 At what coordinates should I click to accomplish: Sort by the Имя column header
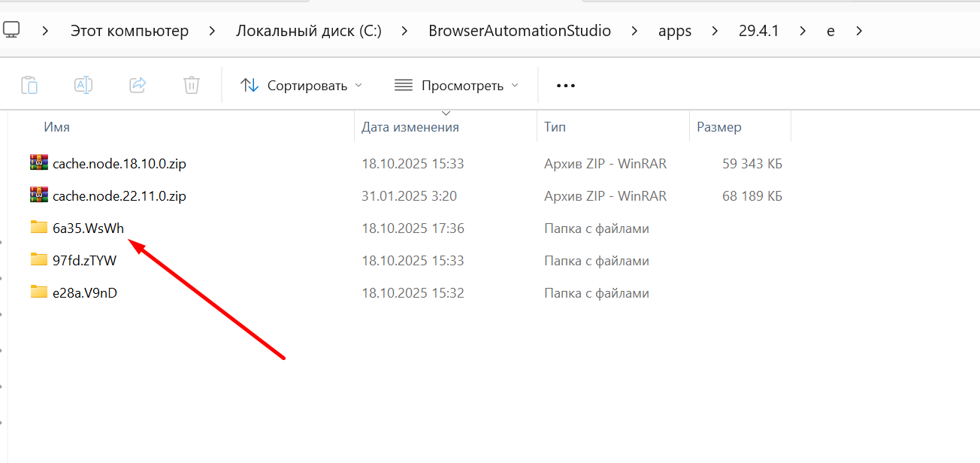pyautogui.click(x=57, y=127)
